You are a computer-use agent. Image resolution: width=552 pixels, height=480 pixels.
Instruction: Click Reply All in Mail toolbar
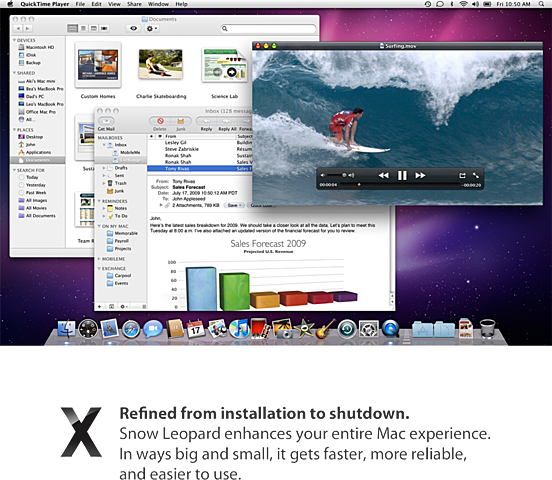[227, 124]
